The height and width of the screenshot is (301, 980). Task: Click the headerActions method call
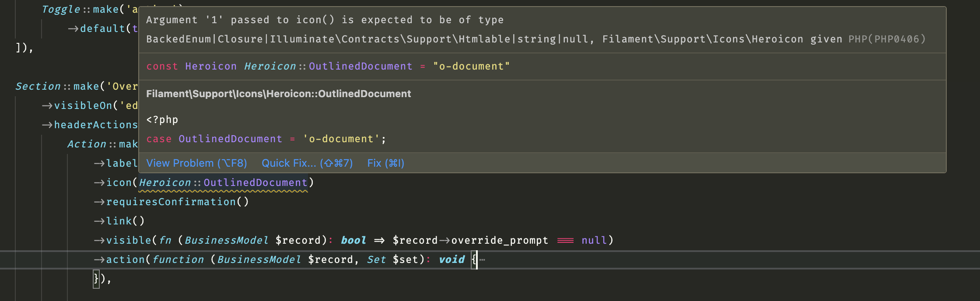[x=96, y=125]
